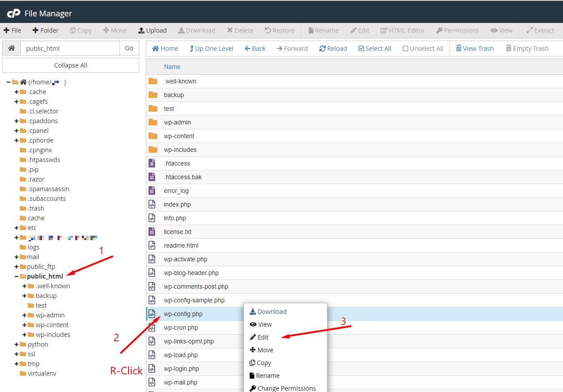The height and width of the screenshot is (392, 563).
Task: Click the Move toolbar button
Action: [115, 30]
